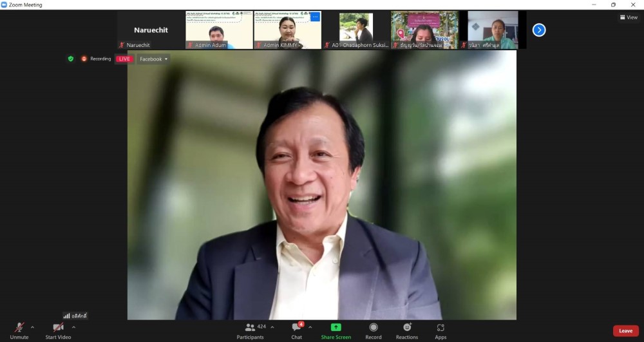Viewport: 644px width, 342px height.
Task: Open the Facebook live stream dropdown
Action: [x=153, y=59]
